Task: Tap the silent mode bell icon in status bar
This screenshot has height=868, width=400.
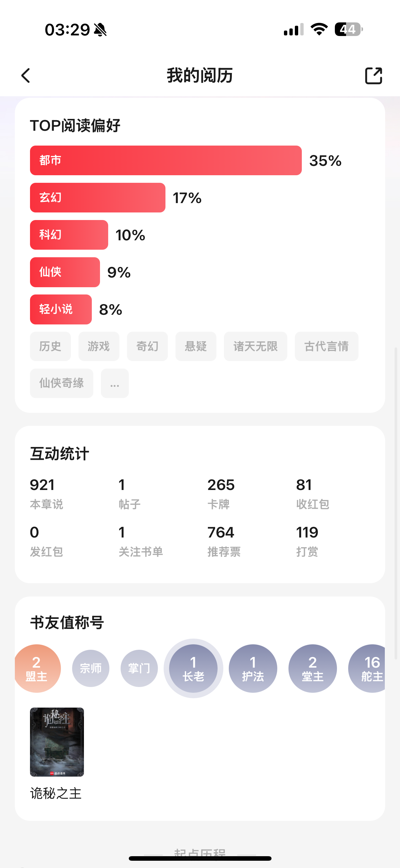Action: [x=100, y=30]
